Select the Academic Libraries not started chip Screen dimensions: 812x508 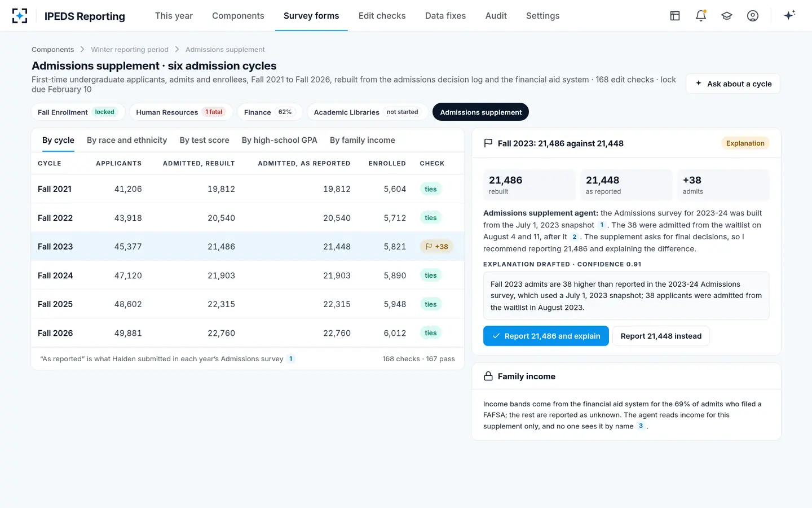pyautogui.click(x=367, y=112)
